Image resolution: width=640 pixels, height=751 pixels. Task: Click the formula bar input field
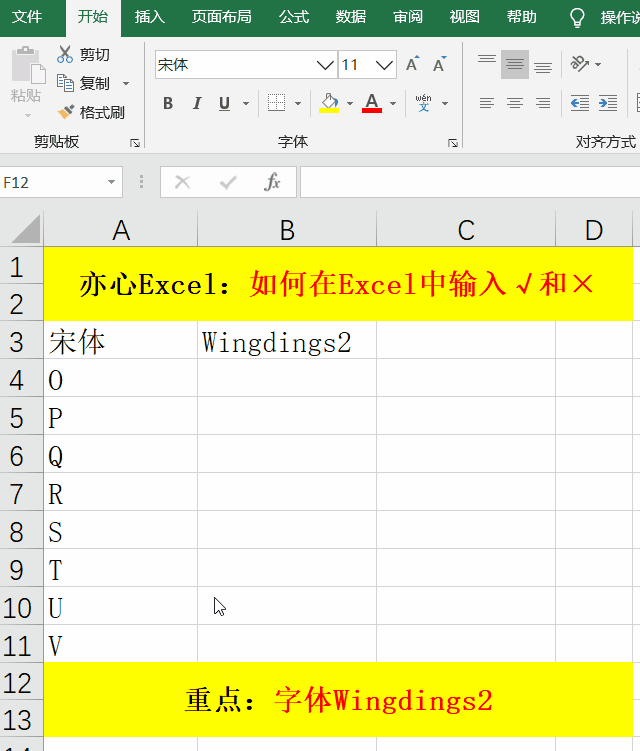coord(470,182)
